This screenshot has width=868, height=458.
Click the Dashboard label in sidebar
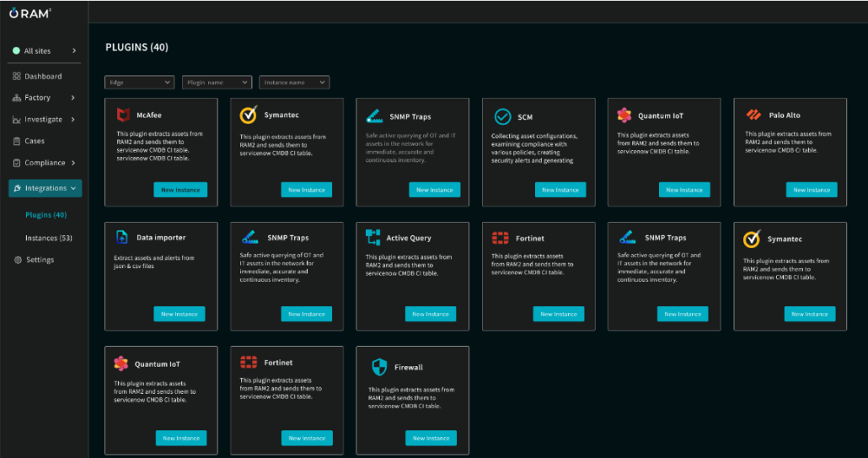[x=43, y=77]
